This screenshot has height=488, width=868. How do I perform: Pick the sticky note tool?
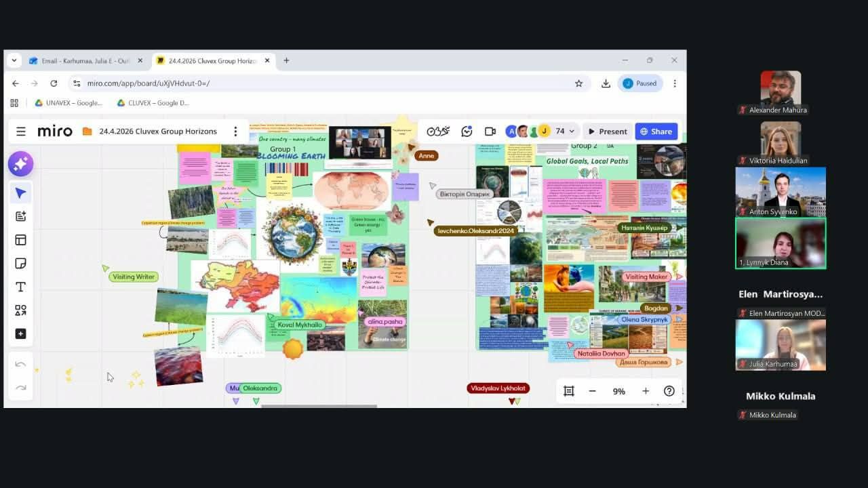(20, 263)
